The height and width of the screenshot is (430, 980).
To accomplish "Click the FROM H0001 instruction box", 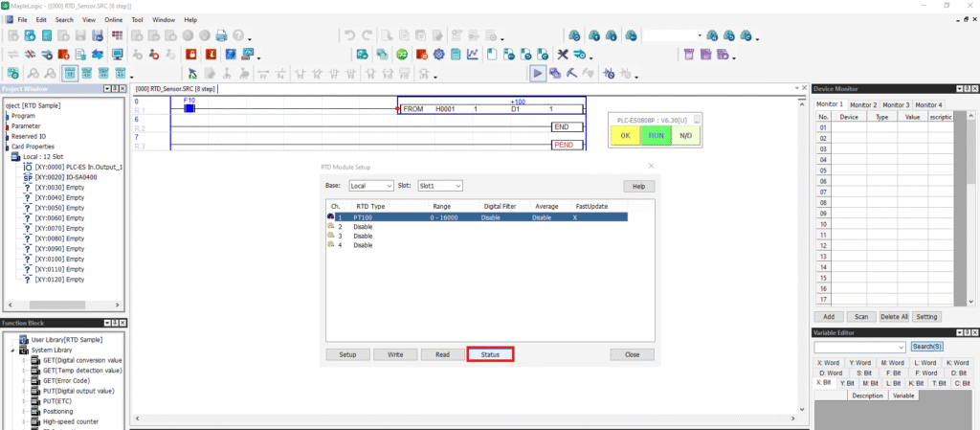I will (492, 109).
